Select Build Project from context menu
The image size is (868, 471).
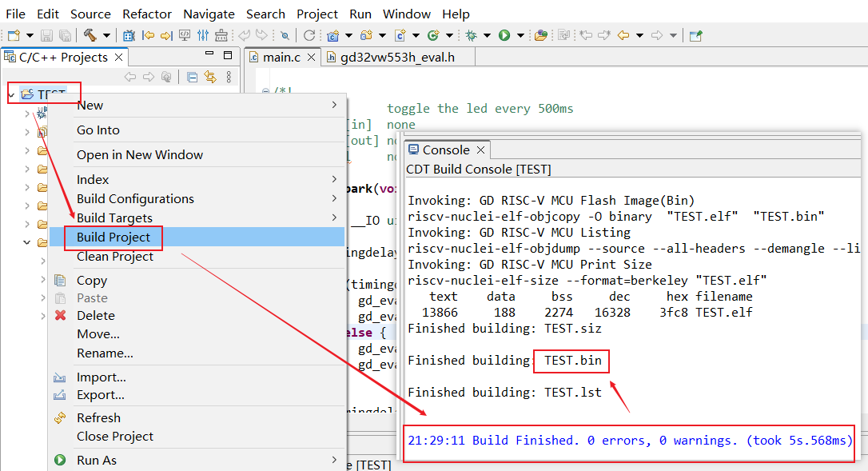pos(113,237)
